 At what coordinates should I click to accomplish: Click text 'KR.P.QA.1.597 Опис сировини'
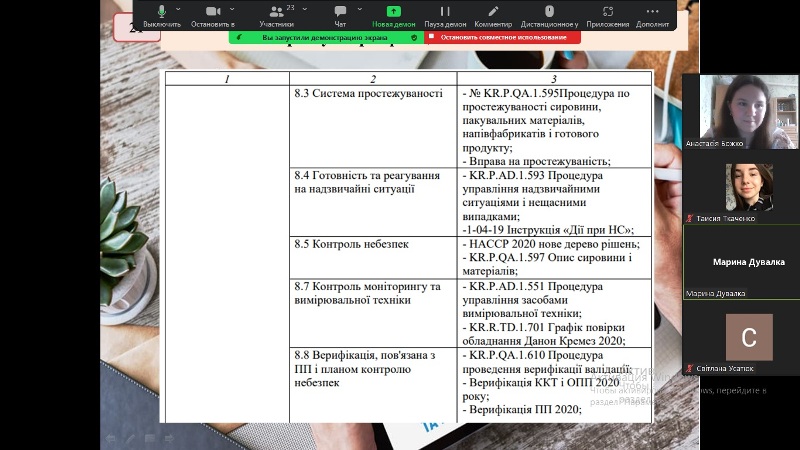547,258
